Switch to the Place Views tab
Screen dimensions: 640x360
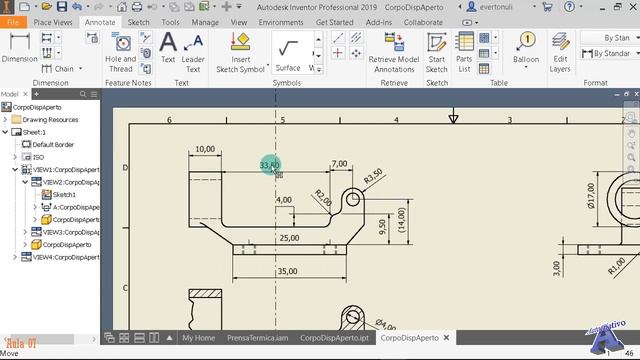(53, 22)
